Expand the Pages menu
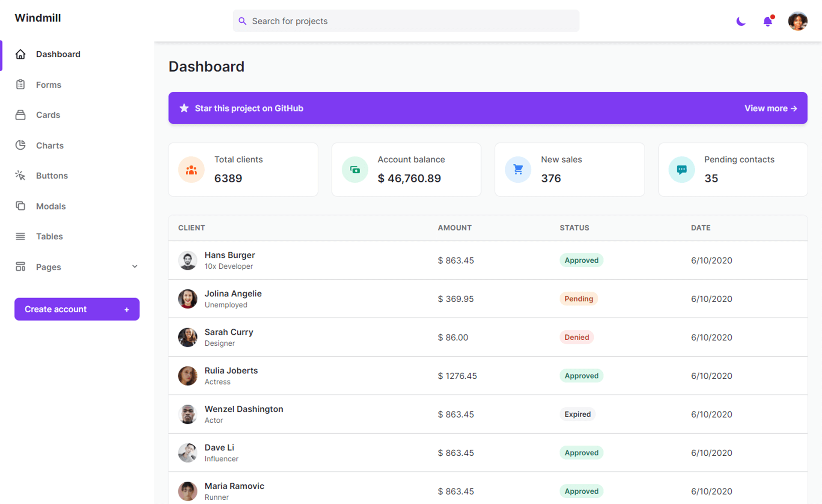Viewport: 822px width, 504px height. pos(48,267)
